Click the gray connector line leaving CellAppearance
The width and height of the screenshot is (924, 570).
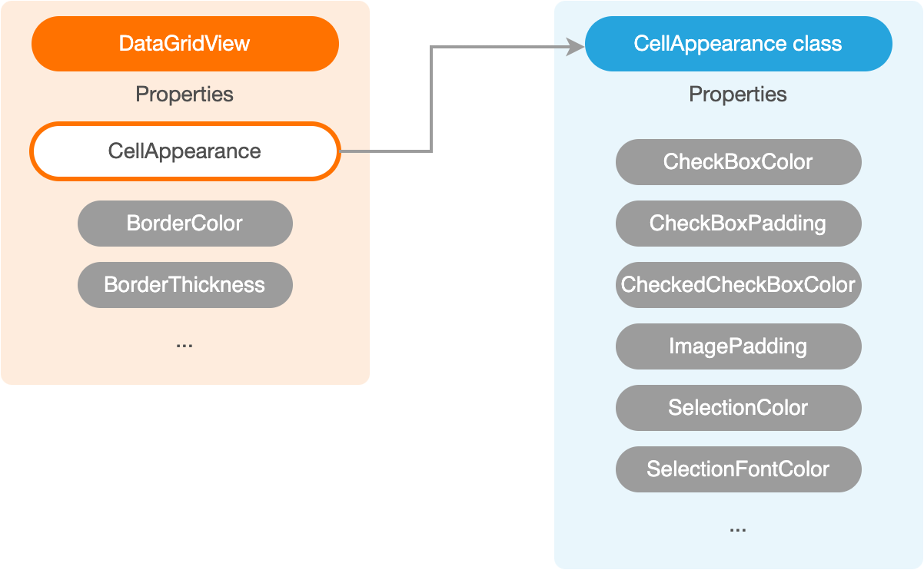pyautogui.click(x=384, y=151)
